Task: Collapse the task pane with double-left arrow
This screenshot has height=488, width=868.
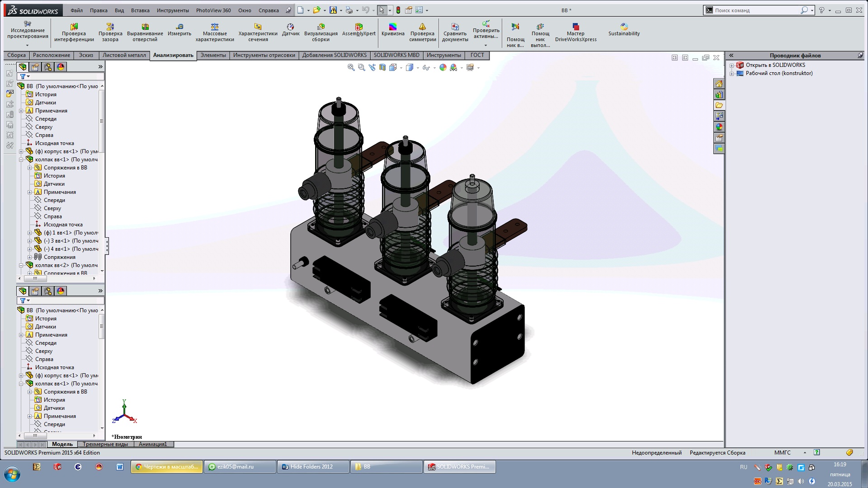Action: [x=731, y=55]
